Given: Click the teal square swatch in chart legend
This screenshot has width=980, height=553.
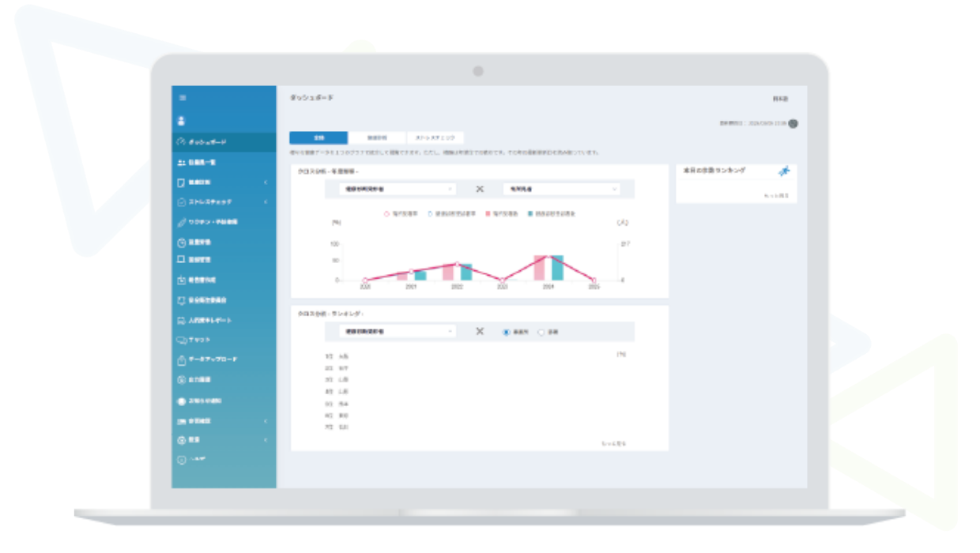Looking at the screenshot, I should click(530, 214).
